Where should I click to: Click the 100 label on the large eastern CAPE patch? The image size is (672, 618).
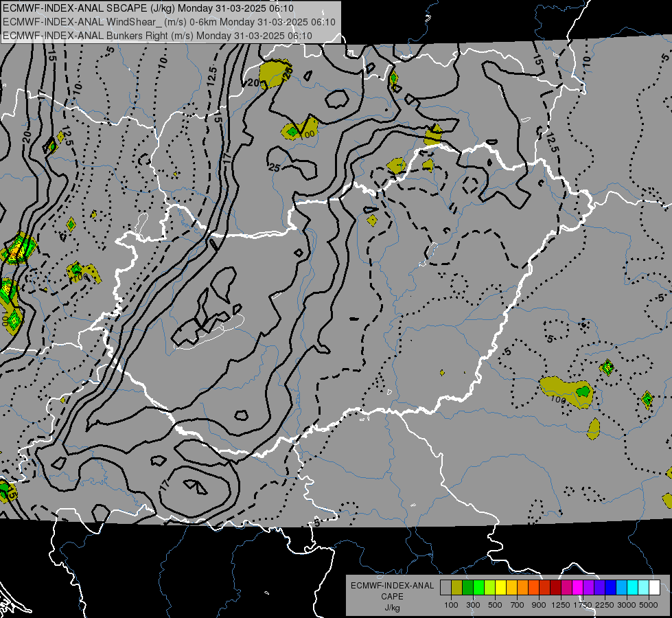pyautogui.click(x=557, y=400)
